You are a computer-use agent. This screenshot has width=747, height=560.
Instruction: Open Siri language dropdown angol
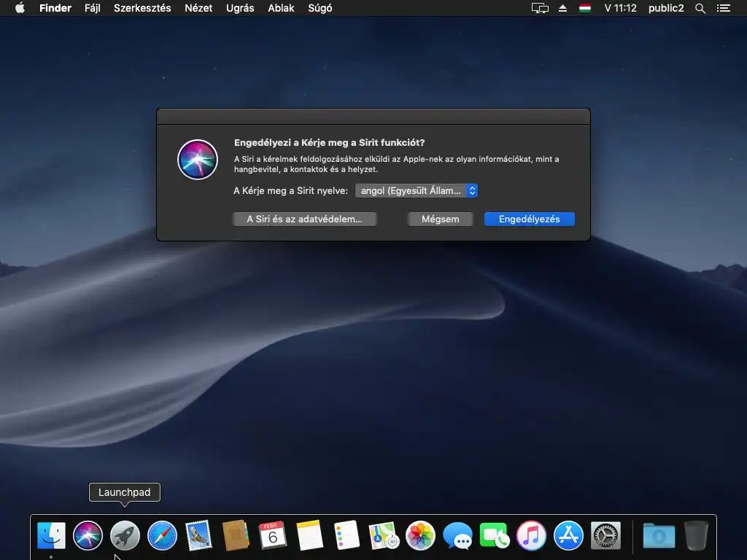point(417,190)
